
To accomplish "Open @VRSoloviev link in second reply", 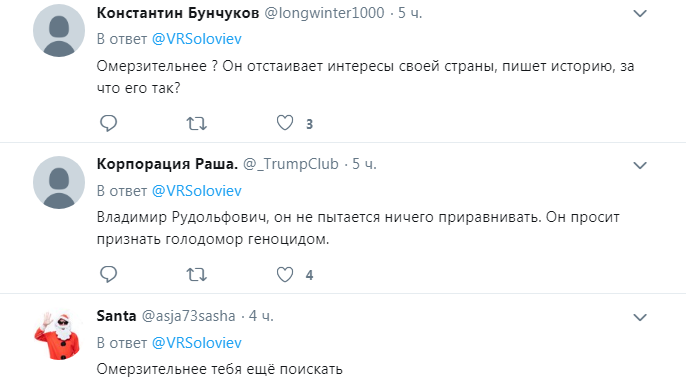I will (x=196, y=191).
